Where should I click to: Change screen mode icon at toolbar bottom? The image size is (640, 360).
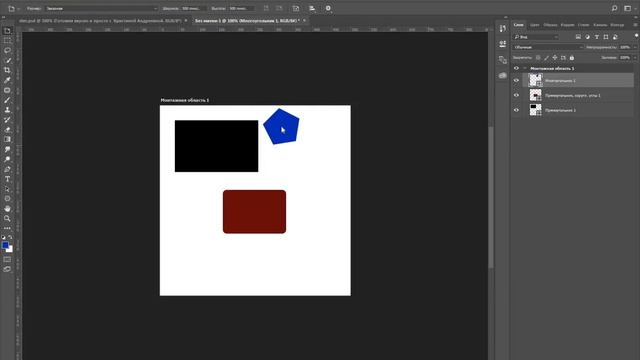coord(7,269)
